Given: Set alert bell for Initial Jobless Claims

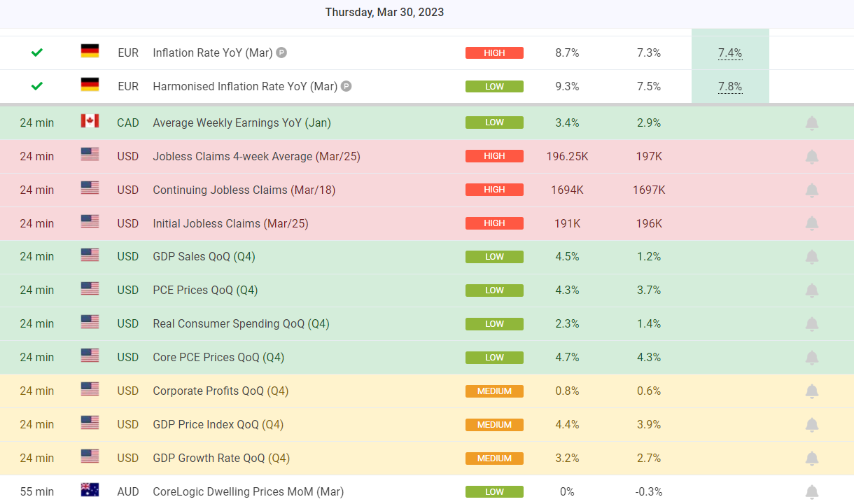Looking at the screenshot, I should tap(812, 223).
